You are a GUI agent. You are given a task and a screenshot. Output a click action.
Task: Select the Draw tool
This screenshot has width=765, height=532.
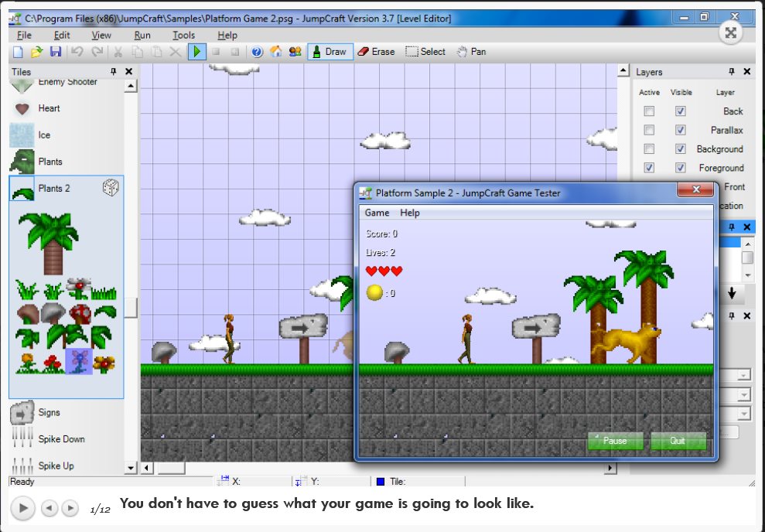330,52
